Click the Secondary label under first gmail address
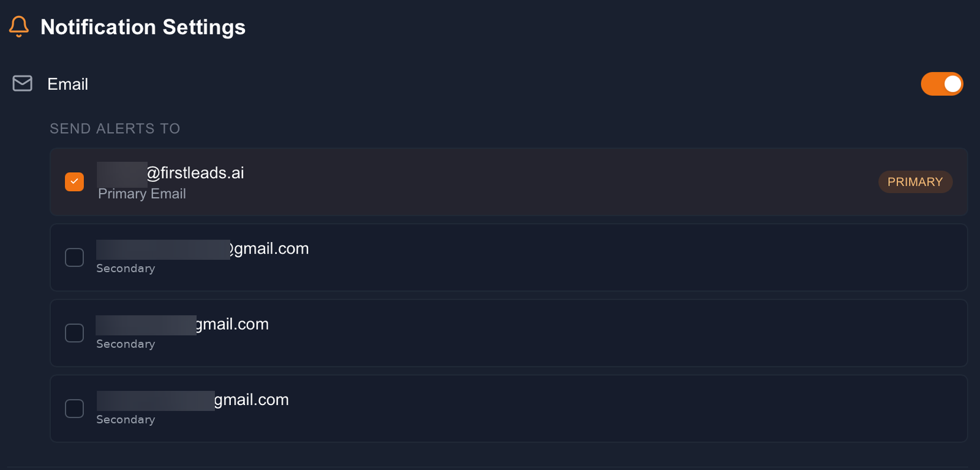Screen dimensions: 980x470 click(126, 268)
